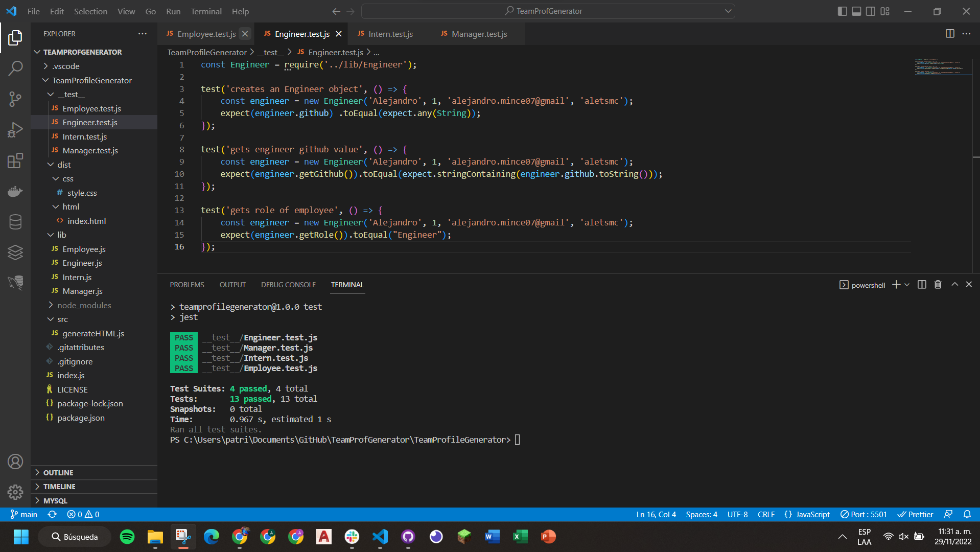The height and width of the screenshot is (552, 980).
Task: Open the Extensions view
Action: (x=15, y=160)
